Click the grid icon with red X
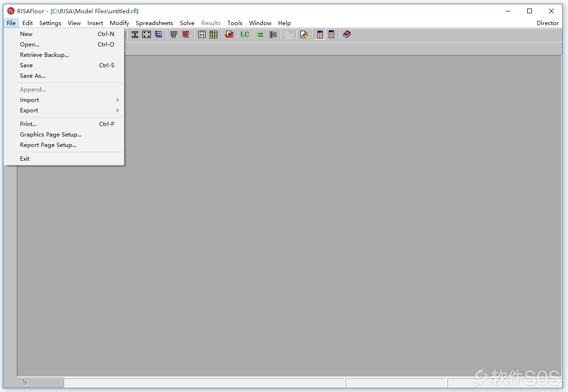Screen dimensions: 568x392 tap(186, 35)
